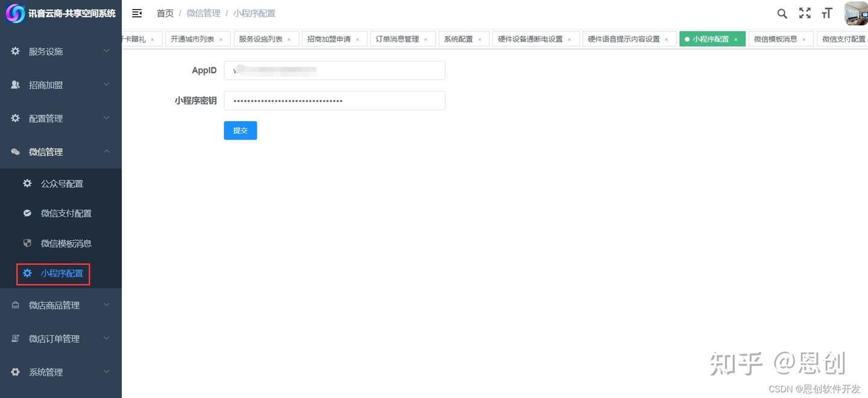Click the 公众号配置 gear icon
The height and width of the screenshot is (398, 868).
[x=27, y=184]
